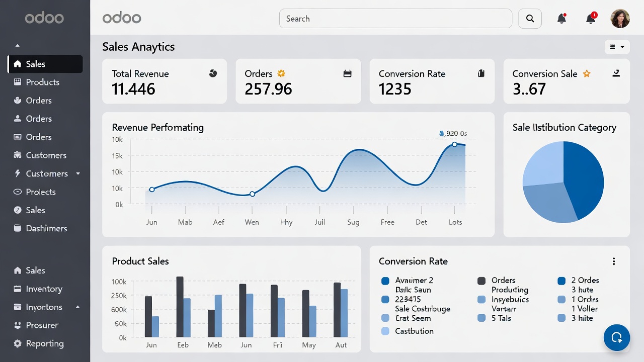This screenshot has height=362, width=644.
Task: Select Products in the sidebar
Action: point(42,82)
